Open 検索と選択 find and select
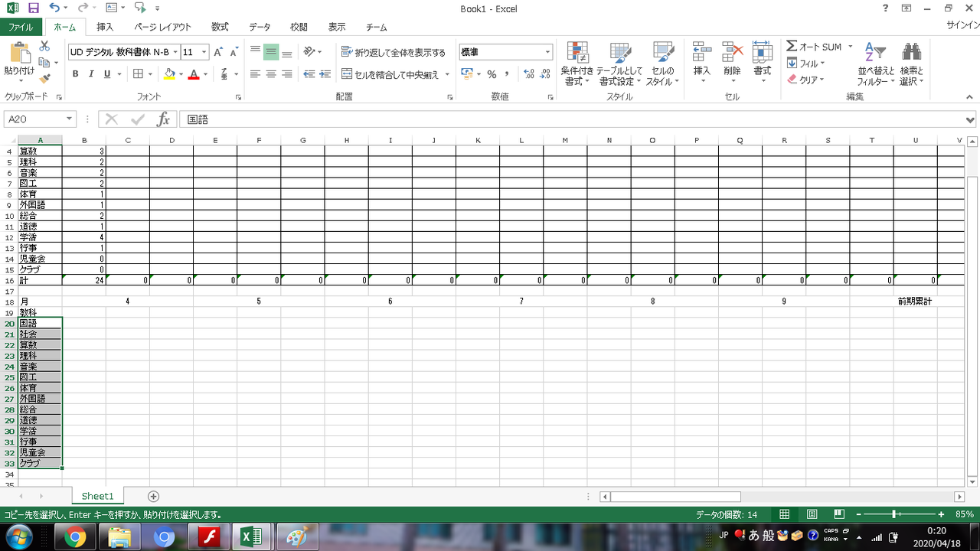This screenshot has height=551, width=980. (911, 64)
